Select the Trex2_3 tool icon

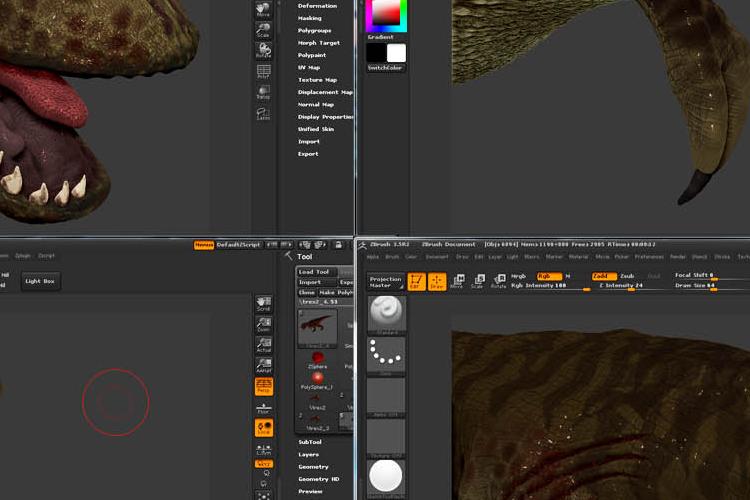[x=317, y=422]
